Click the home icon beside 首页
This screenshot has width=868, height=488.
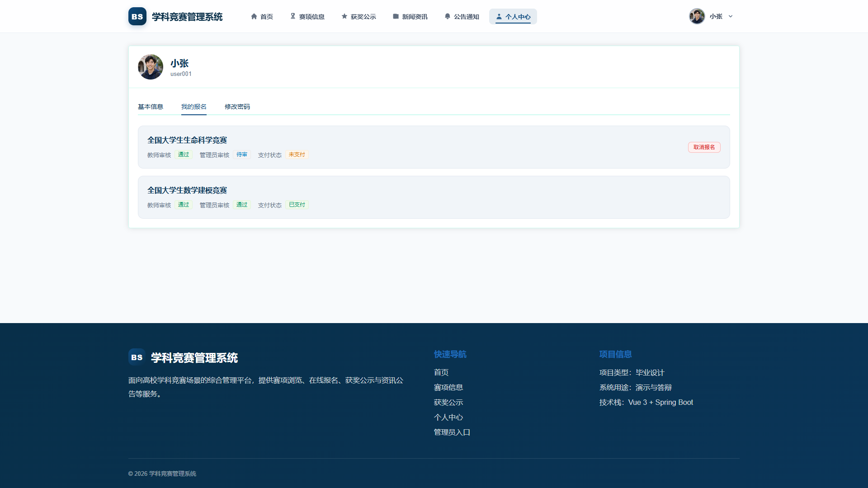[254, 16]
